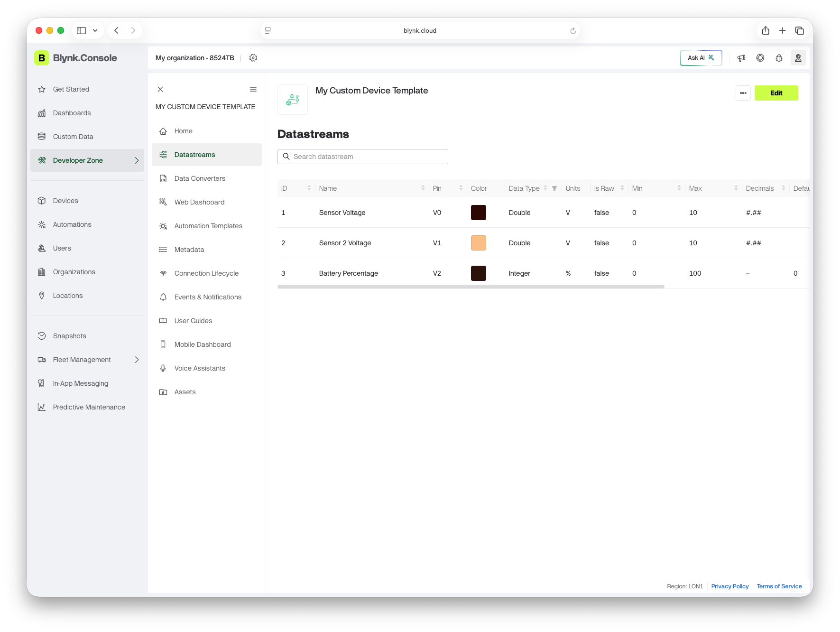Click the bug report icon
The height and width of the screenshot is (632, 840).
(x=779, y=58)
